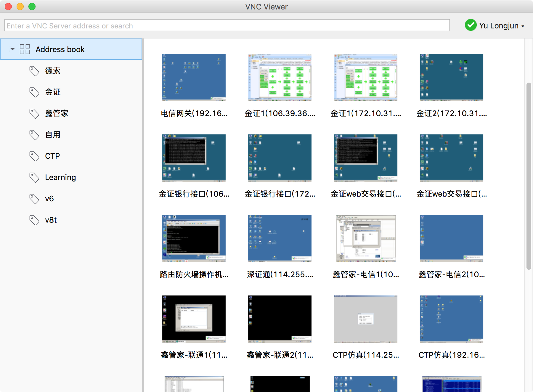This screenshot has height=392, width=533.
Task: Select the 鑫管家-电信2(10... thumbnail
Action: (452, 238)
